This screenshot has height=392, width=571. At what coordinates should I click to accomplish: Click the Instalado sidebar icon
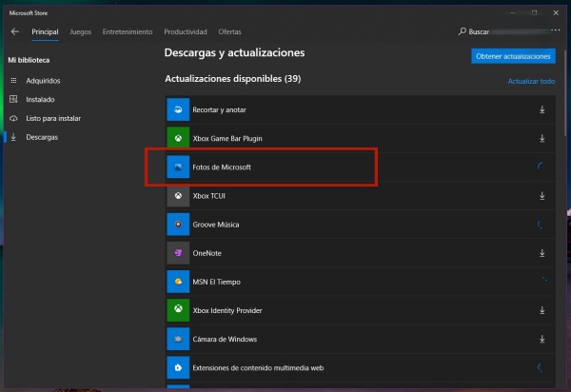[x=13, y=99]
